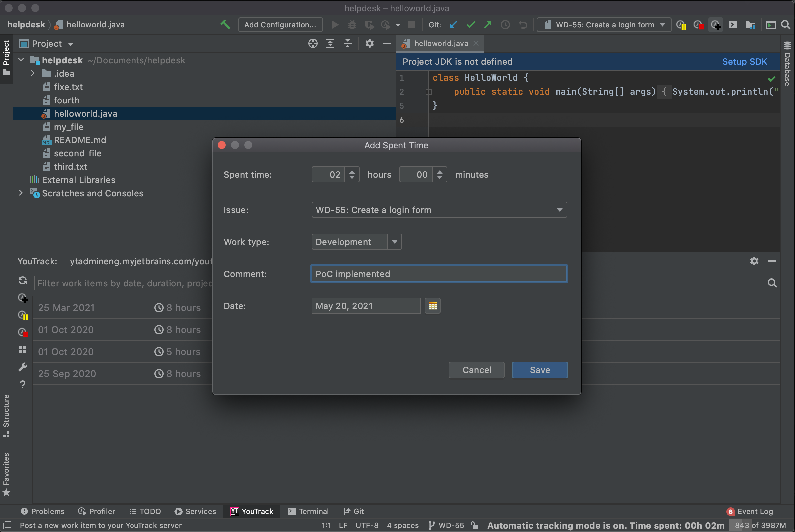Increase spent hours with stepper arrow
Image resolution: width=795 pixels, height=532 pixels.
[x=352, y=172]
